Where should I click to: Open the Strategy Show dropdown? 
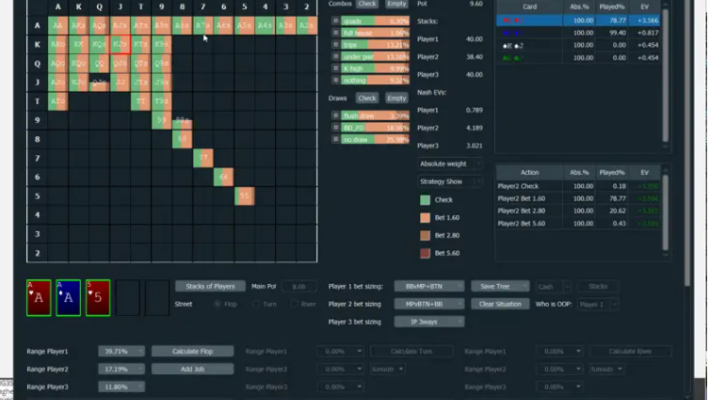click(x=450, y=182)
